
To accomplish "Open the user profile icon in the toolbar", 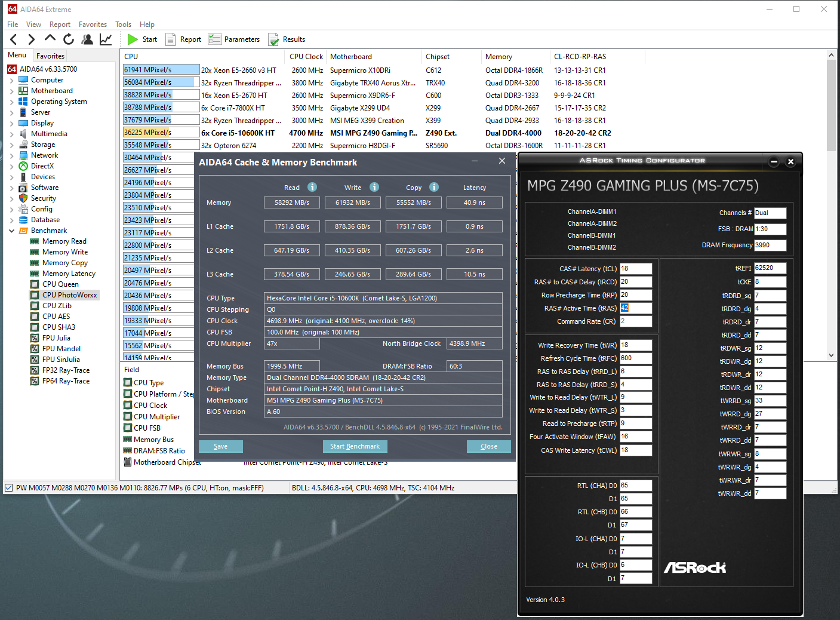I will [87, 39].
